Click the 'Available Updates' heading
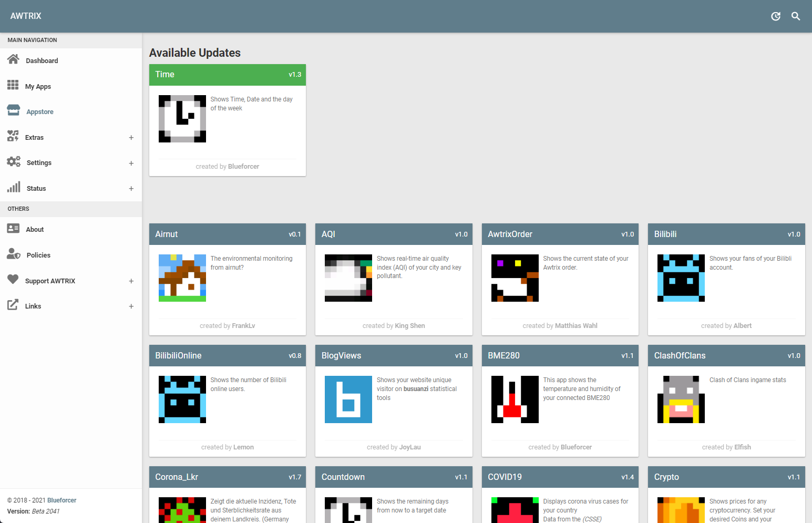The width and height of the screenshot is (812, 523). (195, 53)
